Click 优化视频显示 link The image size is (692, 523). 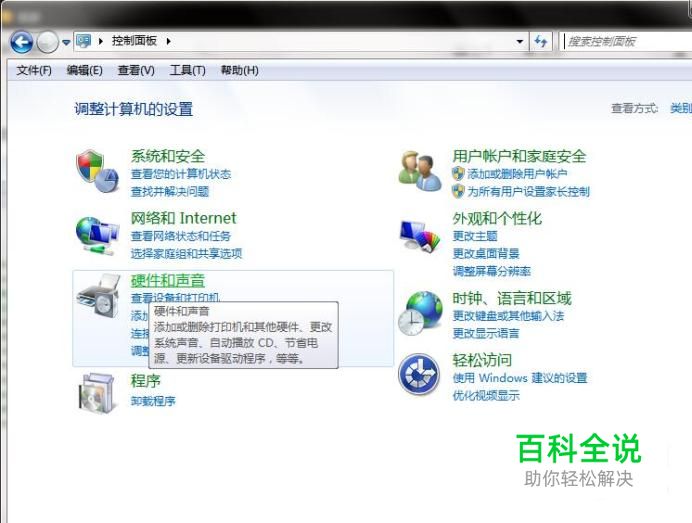pyautogui.click(x=486, y=395)
